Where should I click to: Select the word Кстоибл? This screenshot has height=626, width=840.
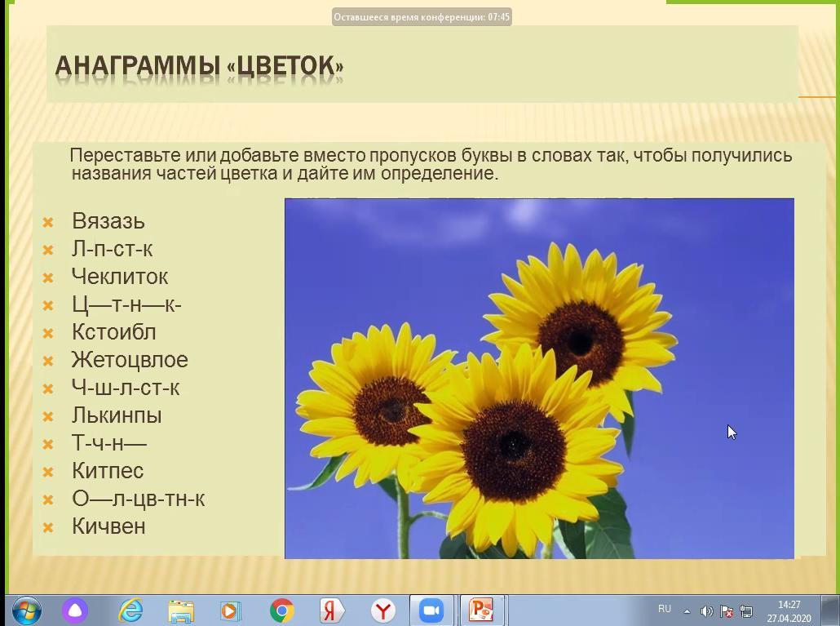coord(114,332)
